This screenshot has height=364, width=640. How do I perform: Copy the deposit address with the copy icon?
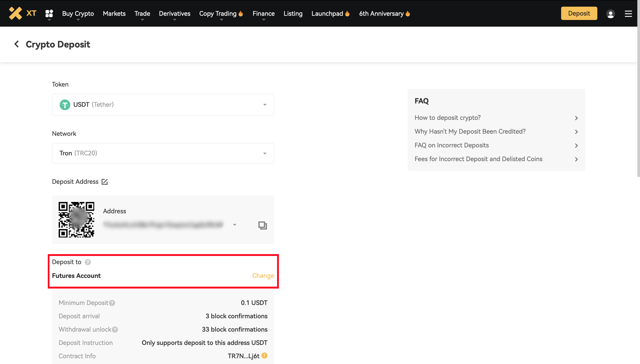click(x=262, y=225)
